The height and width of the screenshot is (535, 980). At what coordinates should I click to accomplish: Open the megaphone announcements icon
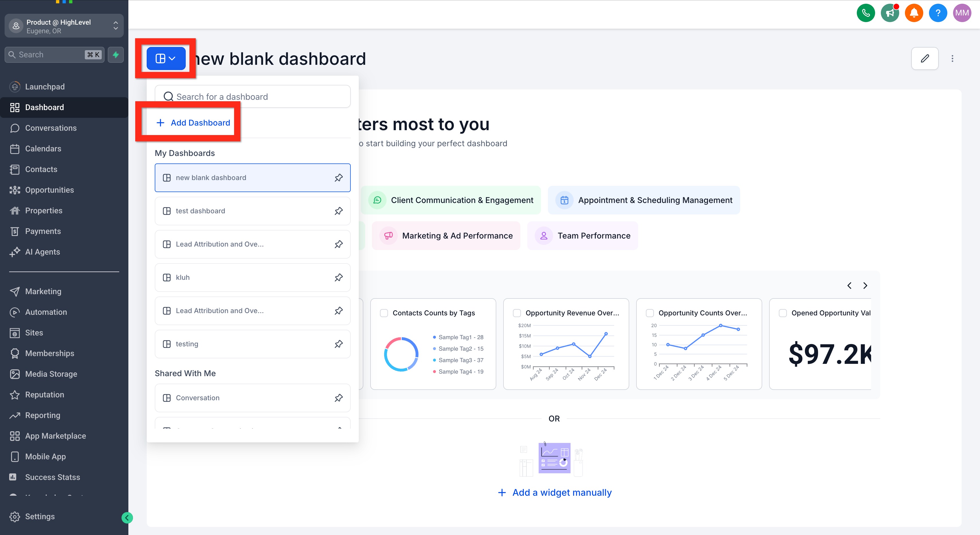889,13
